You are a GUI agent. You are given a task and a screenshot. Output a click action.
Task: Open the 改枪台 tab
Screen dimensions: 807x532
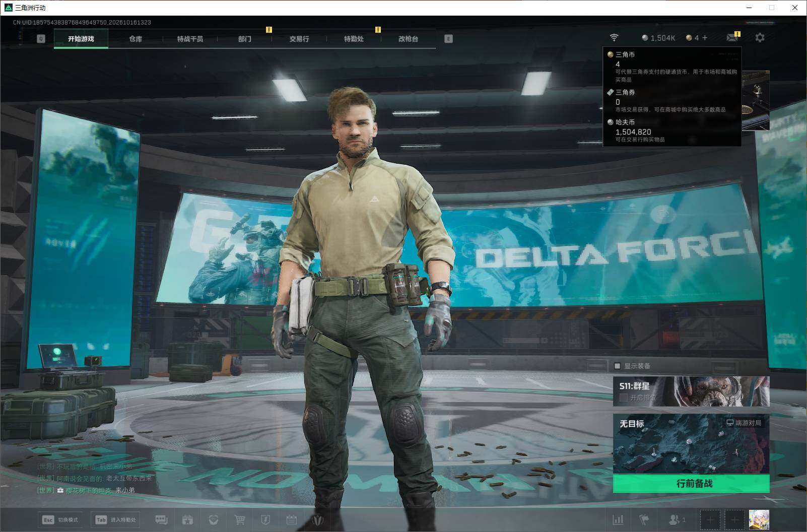[x=408, y=39]
